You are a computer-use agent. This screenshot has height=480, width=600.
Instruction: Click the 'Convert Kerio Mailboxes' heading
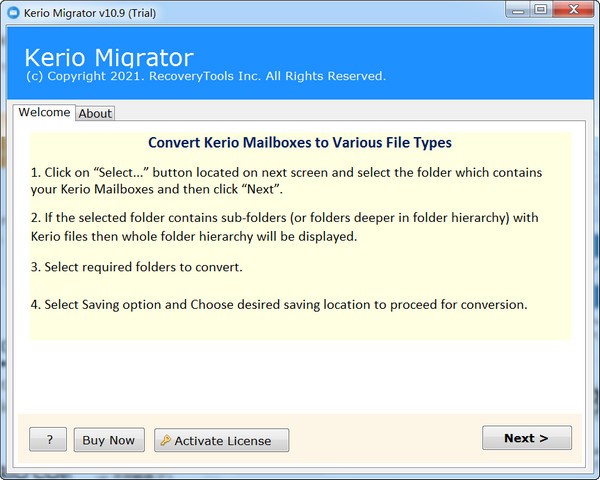click(x=299, y=143)
